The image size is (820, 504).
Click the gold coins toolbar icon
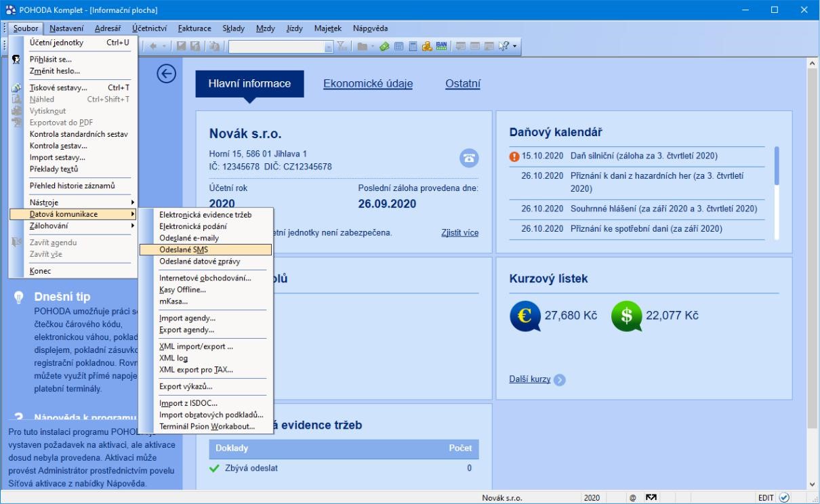tap(427, 47)
